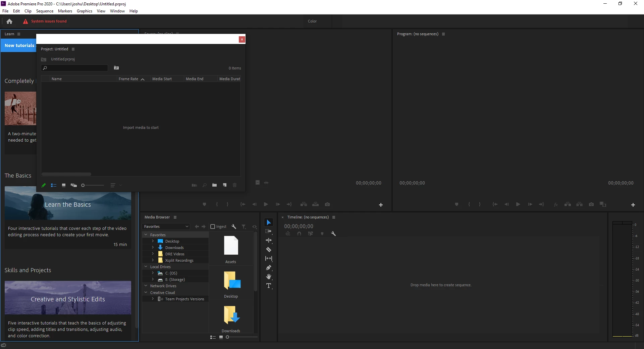The width and height of the screenshot is (644, 349).
Task: Toggle the Ingest checkbox
Action: 213,227
